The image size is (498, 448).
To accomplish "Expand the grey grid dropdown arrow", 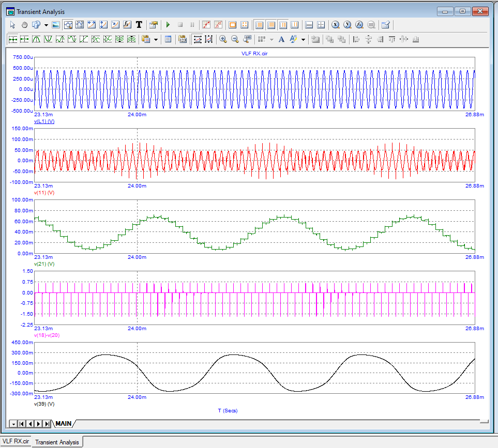I will pos(271,39).
